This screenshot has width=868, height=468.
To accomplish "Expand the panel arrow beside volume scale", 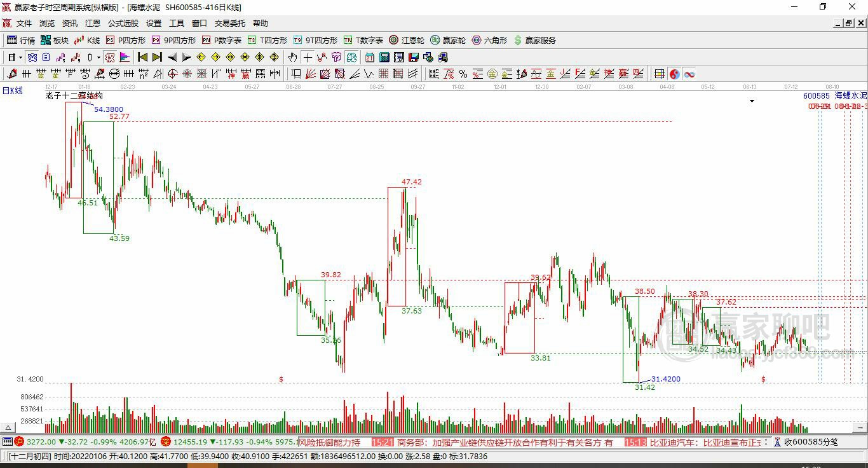I will (8, 427).
